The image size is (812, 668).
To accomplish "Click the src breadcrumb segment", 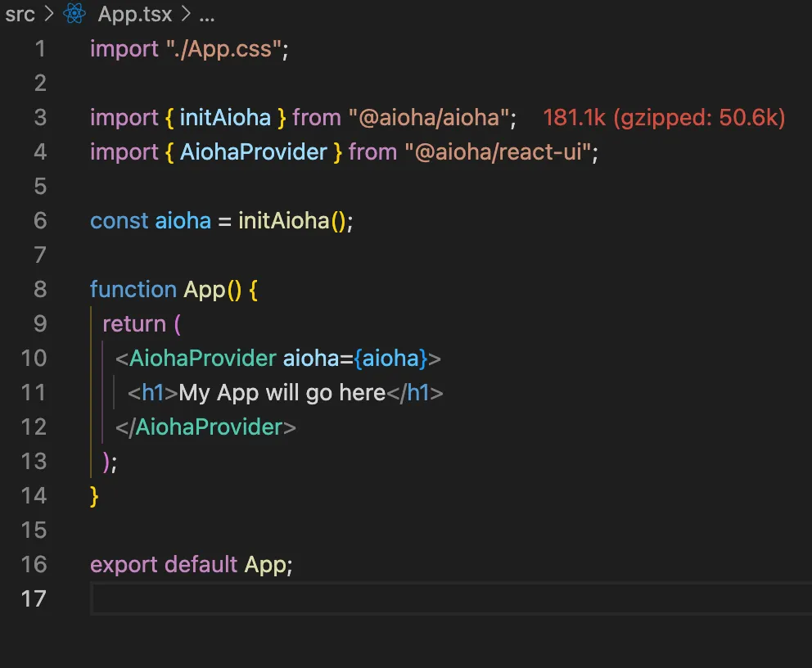I will click(20, 15).
